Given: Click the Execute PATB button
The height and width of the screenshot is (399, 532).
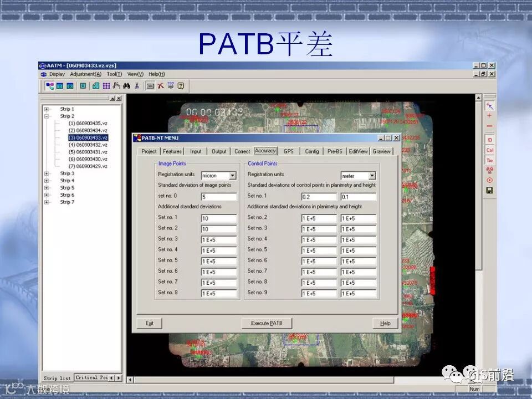Looking at the screenshot, I should (x=267, y=323).
